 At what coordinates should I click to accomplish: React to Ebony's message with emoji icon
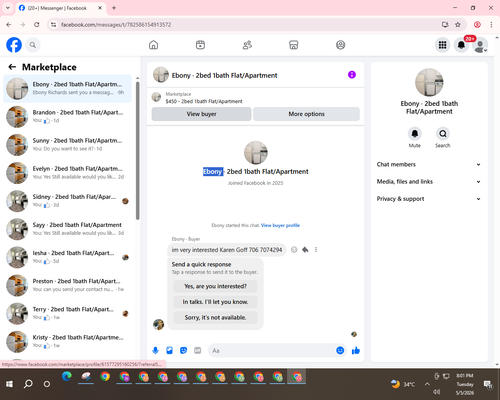point(294,250)
